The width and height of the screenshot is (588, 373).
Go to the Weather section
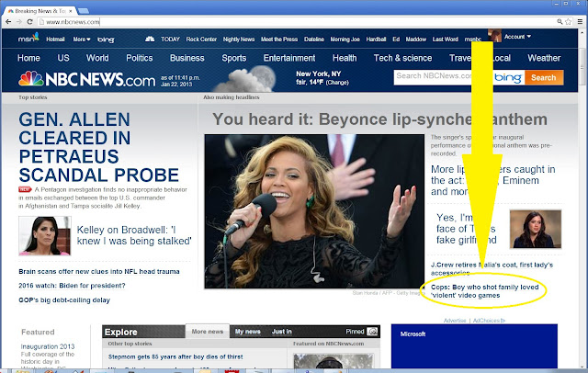point(544,58)
